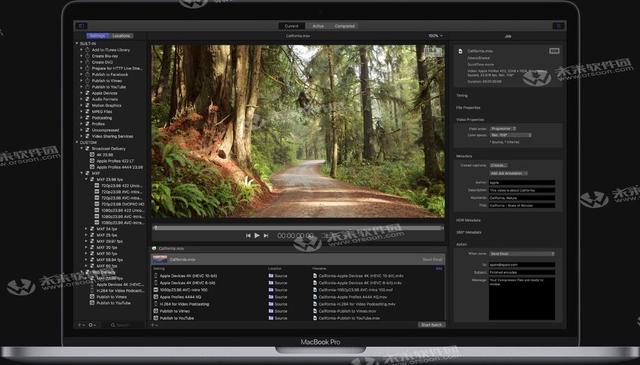Image resolution: width=640 pixels, height=365 pixels.
Task: Click the Start Batch button
Action: [x=431, y=325]
